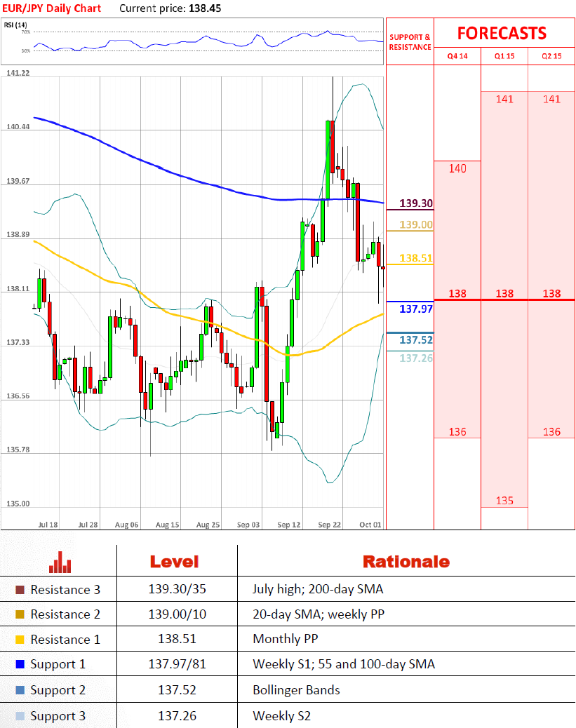Screen dimensions: 576x728
Task: Click the Q1 15 median forecast 138
Action: click(x=504, y=293)
